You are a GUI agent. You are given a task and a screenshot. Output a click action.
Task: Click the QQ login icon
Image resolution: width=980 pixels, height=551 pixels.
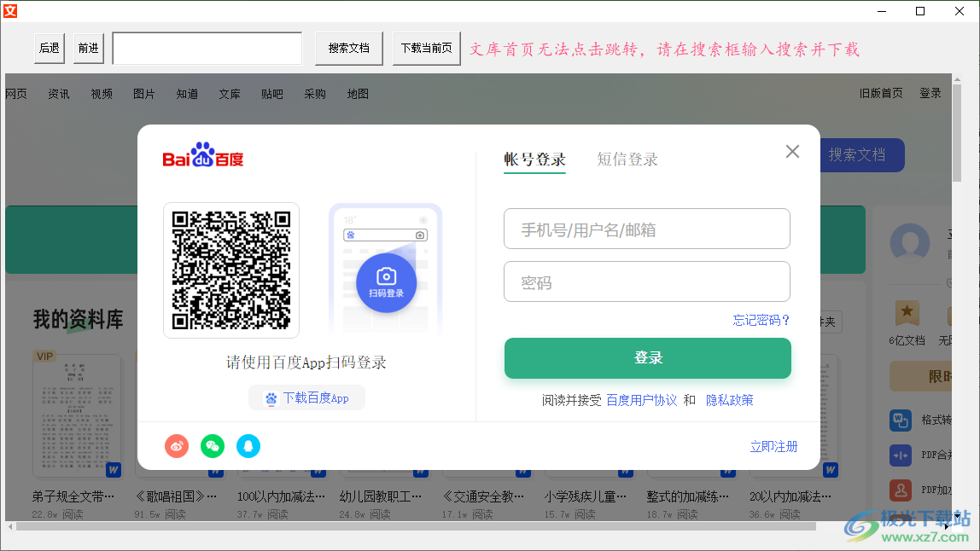pyautogui.click(x=248, y=446)
